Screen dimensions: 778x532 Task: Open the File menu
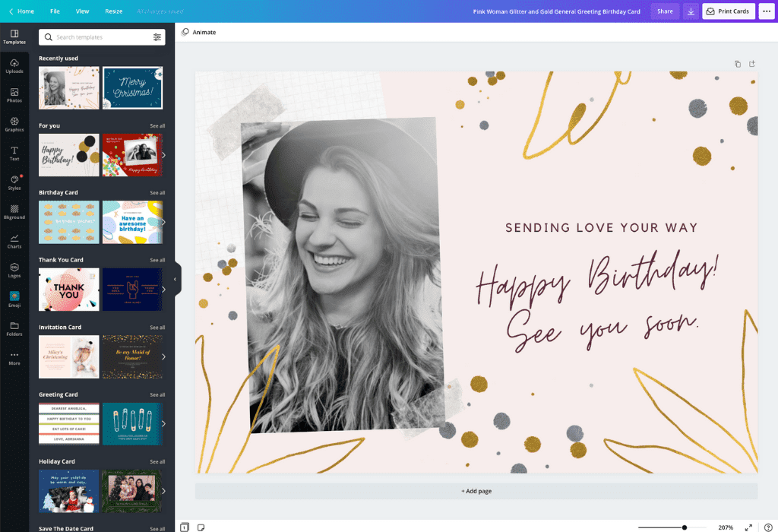[55, 11]
